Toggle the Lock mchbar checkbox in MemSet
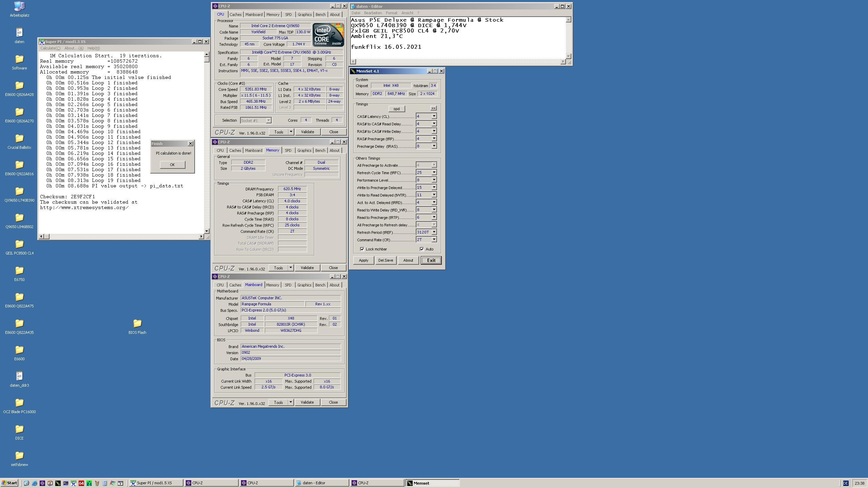The image size is (868, 488). pyautogui.click(x=362, y=249)
